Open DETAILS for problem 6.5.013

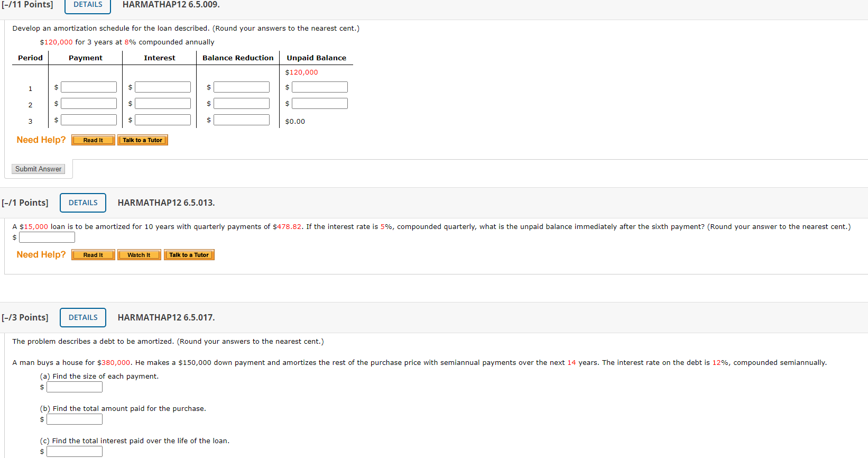click(x=82, y=203)
